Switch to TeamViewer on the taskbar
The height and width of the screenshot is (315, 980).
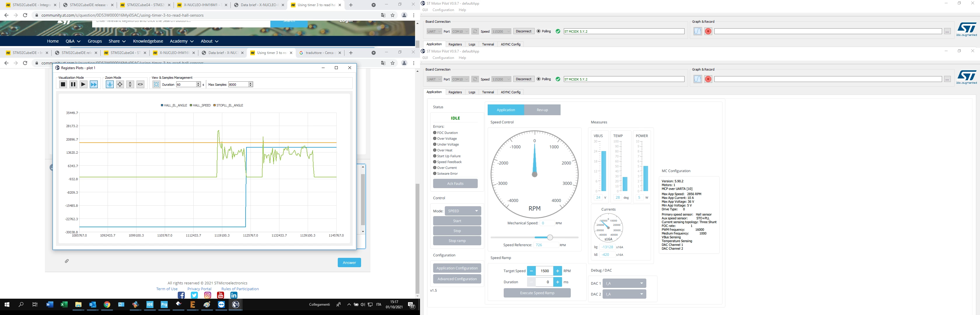click(221, 305)
